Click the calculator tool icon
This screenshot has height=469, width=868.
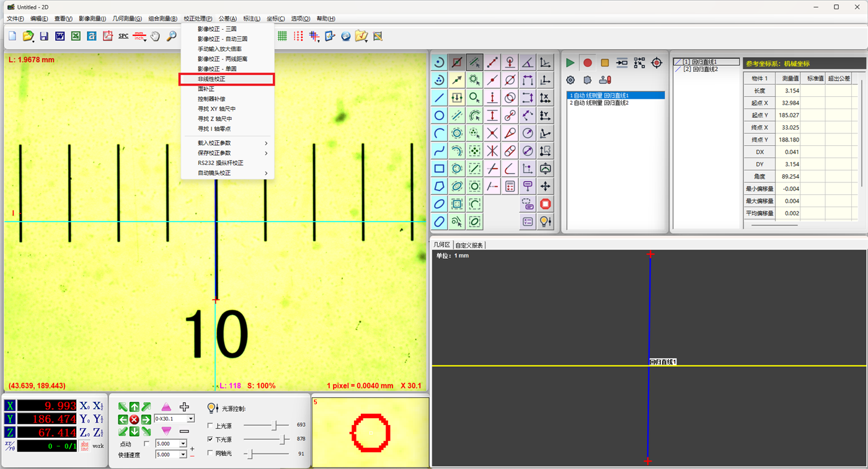tap(510, 186)
